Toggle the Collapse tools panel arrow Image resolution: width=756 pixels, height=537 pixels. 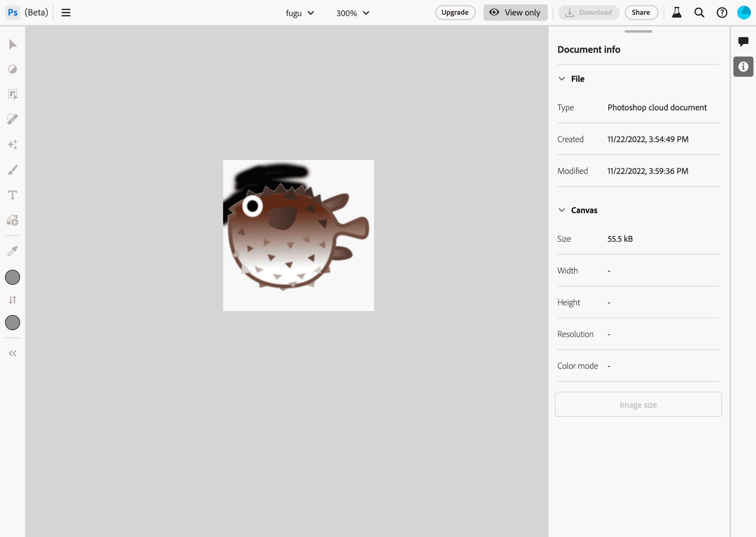(13, 353)
